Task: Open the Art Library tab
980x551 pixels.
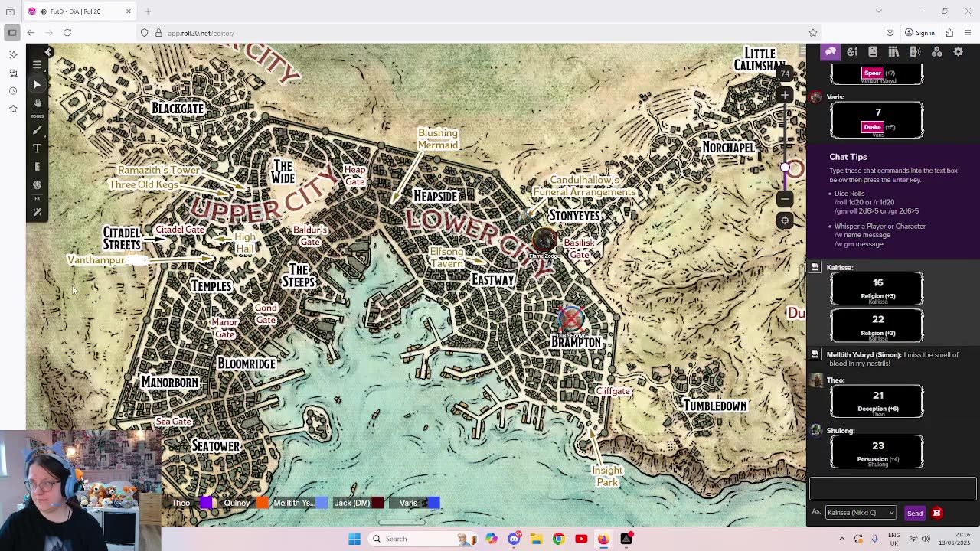Action: [x=852, y=52]
